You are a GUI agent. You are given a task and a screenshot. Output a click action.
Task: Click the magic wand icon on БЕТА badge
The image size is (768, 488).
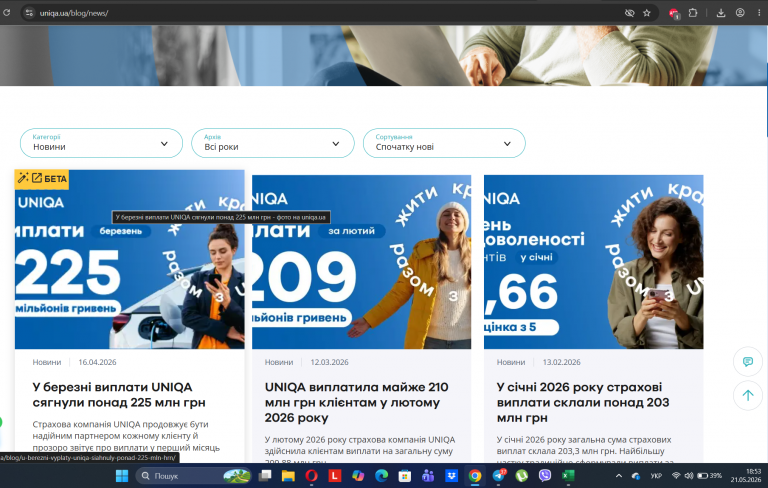23,178
